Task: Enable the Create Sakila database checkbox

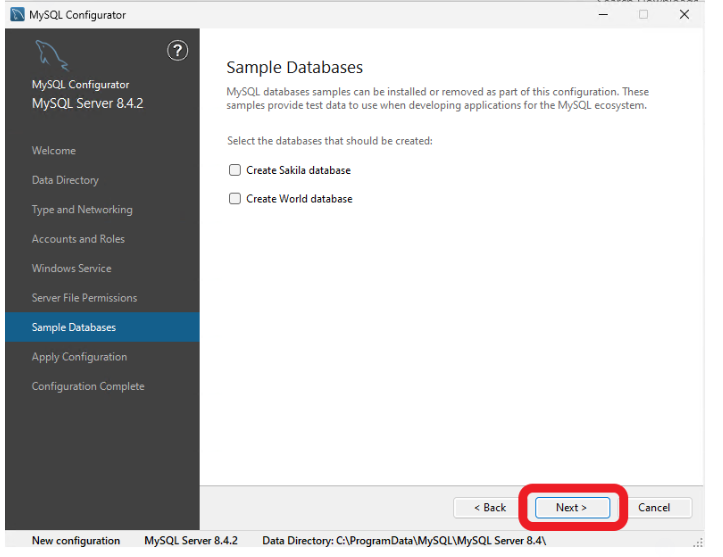Action: coord(235,170)
